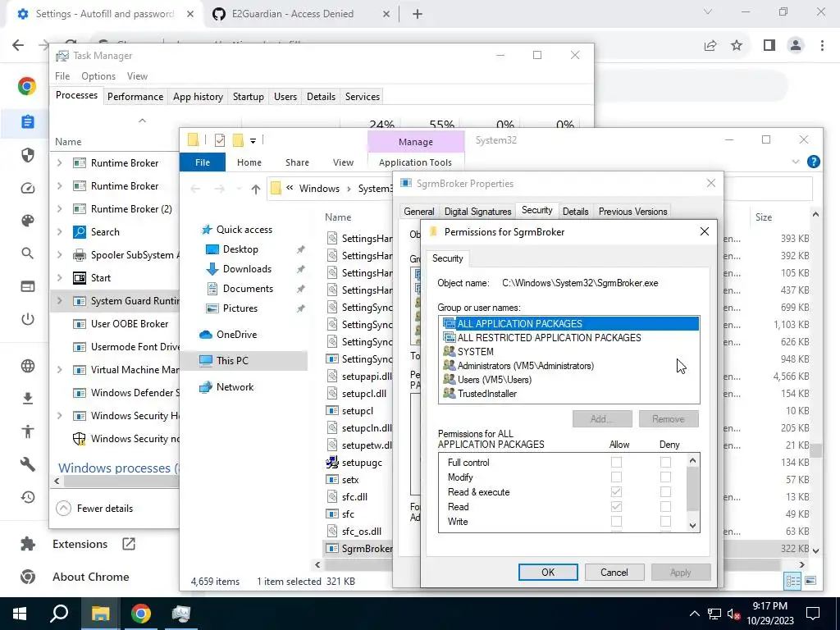Screen dimensions: 840x630
Task: Switch File Explorer to details view
Action: point(793,581)
